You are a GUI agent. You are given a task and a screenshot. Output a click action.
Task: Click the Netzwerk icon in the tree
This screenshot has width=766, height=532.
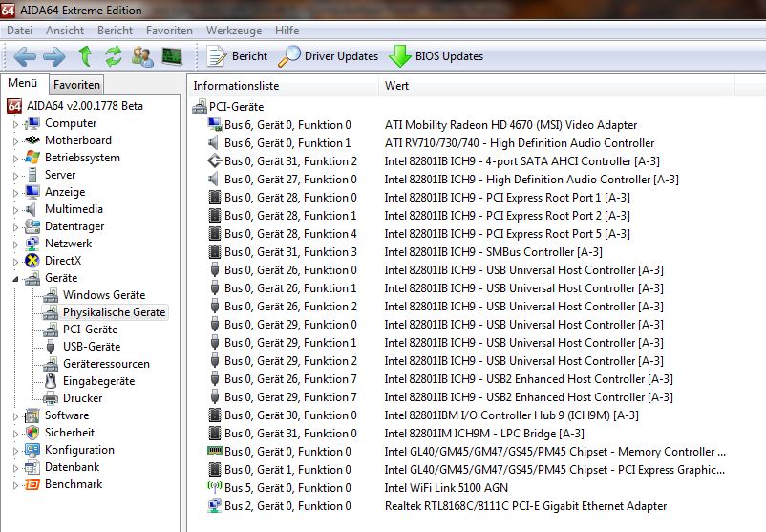pos(32,244)
